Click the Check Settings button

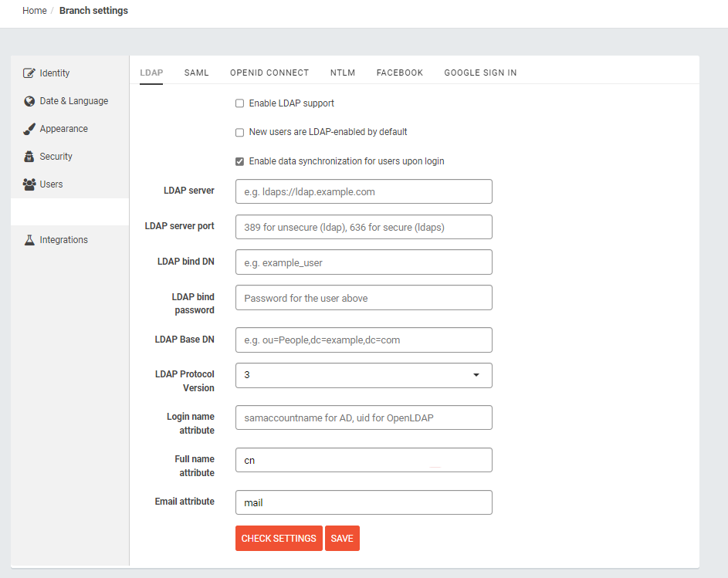coord(279,538)
